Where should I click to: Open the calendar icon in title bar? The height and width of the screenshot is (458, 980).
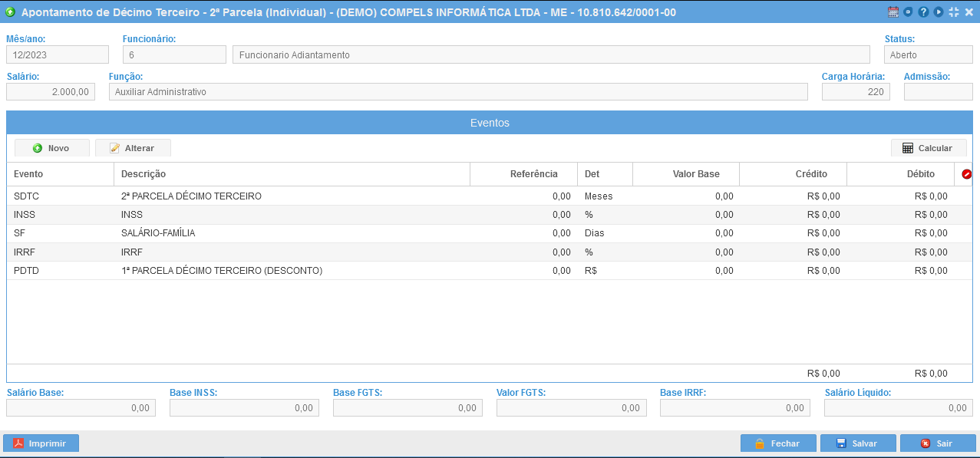[893, 12]
